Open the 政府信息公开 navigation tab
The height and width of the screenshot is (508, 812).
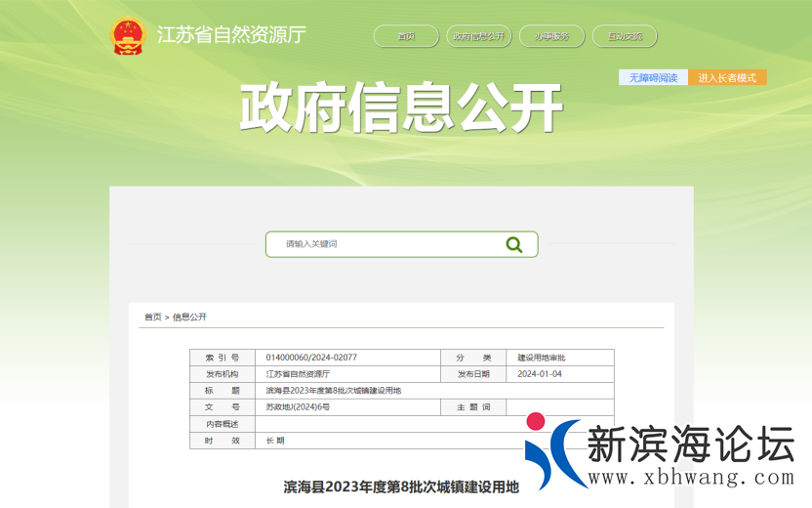click(x=478, y=36)
